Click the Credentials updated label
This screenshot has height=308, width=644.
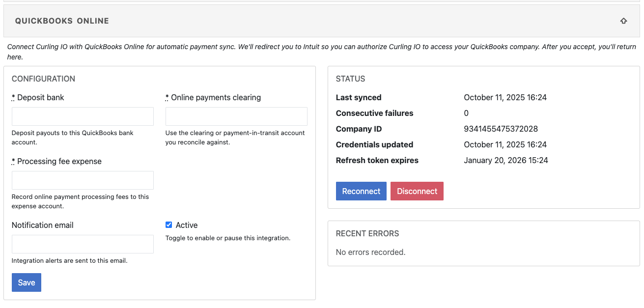point(374,144)
